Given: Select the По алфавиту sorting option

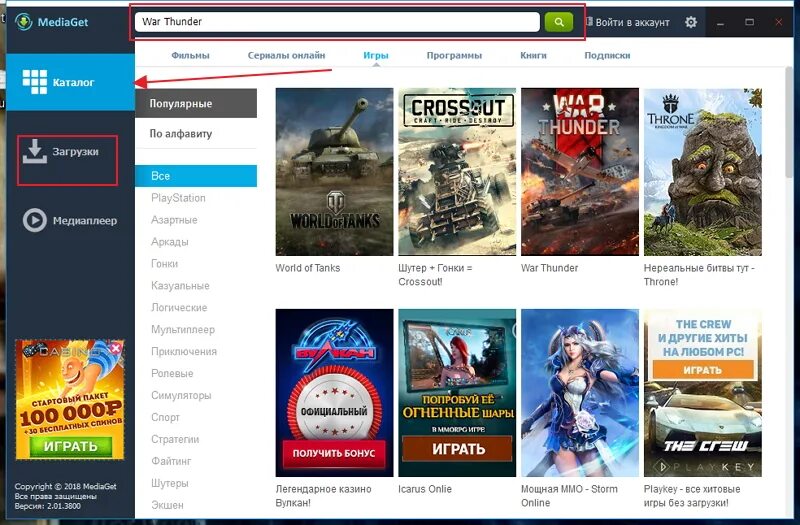Looking at the screenshot, I should 196,134.
